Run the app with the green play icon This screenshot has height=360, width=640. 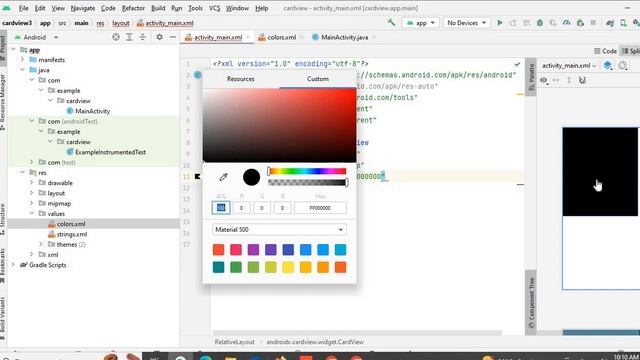(x=500, y=23)
